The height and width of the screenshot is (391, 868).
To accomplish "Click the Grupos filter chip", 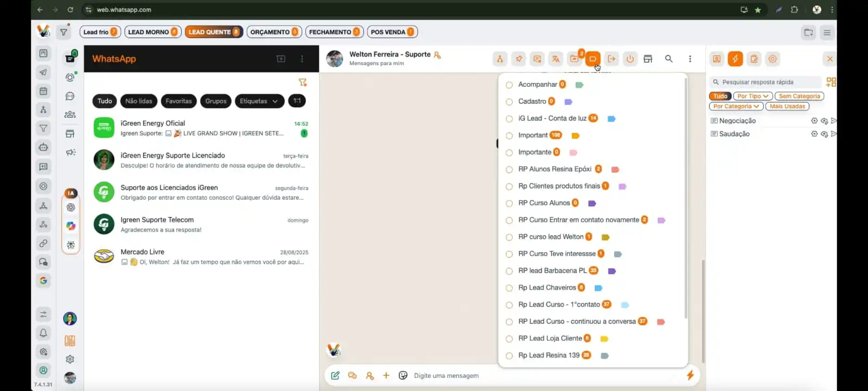I will (x=216, y=101).
